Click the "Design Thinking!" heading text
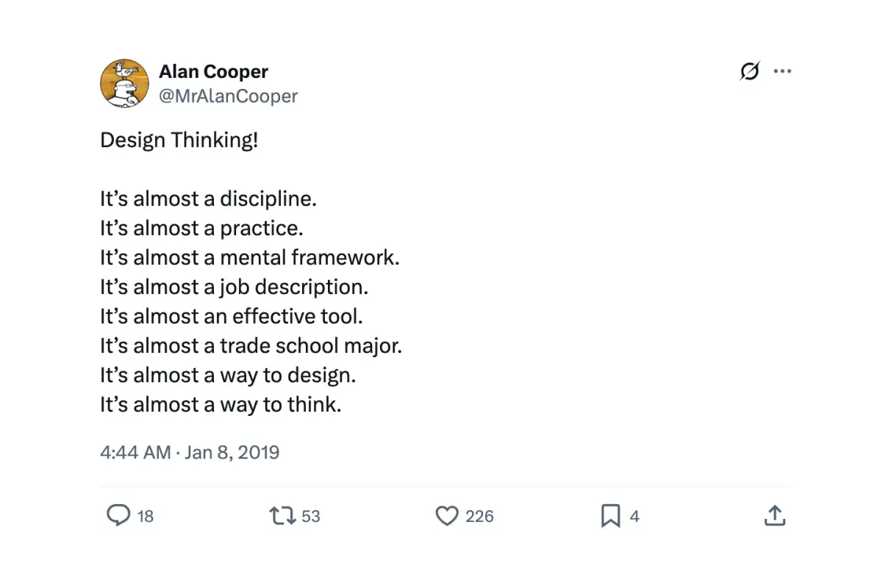Image resolution: width=894 pixels, height=588 pixels. (179, 140)
